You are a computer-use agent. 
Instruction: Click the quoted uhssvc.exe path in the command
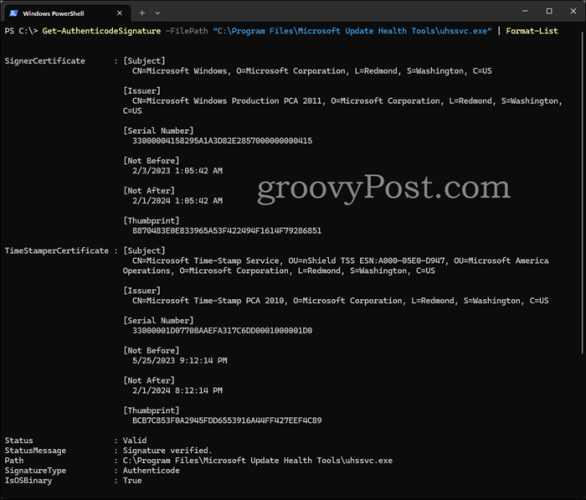(352, 31)
